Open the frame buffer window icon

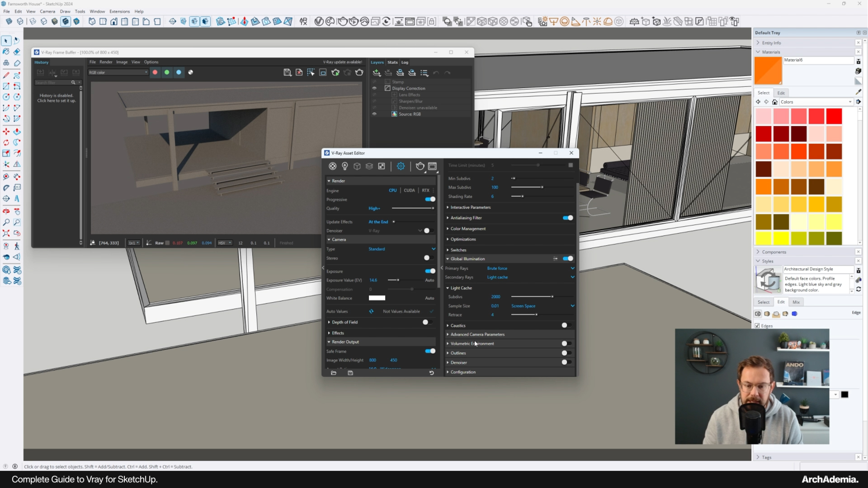tap(432, 166)
